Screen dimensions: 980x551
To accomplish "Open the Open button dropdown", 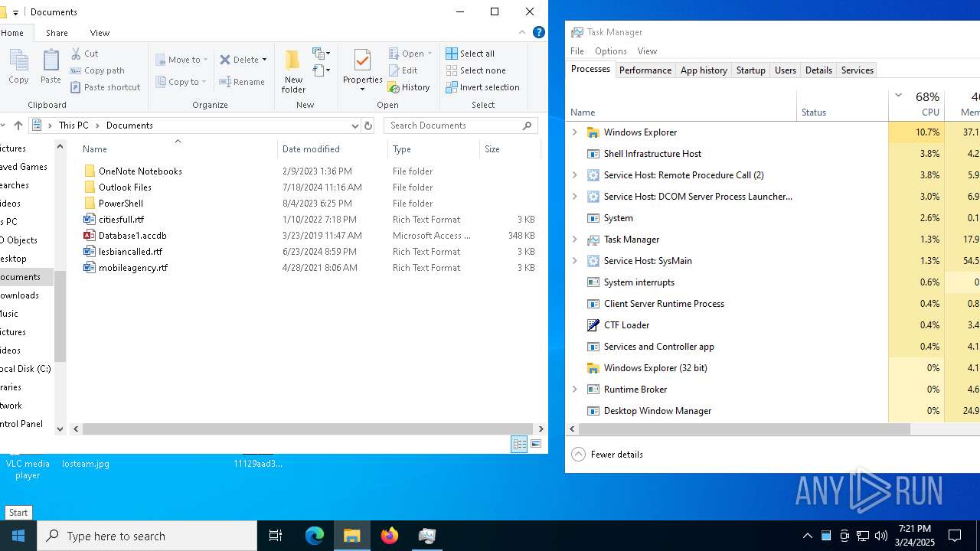I will coord(430,54).
